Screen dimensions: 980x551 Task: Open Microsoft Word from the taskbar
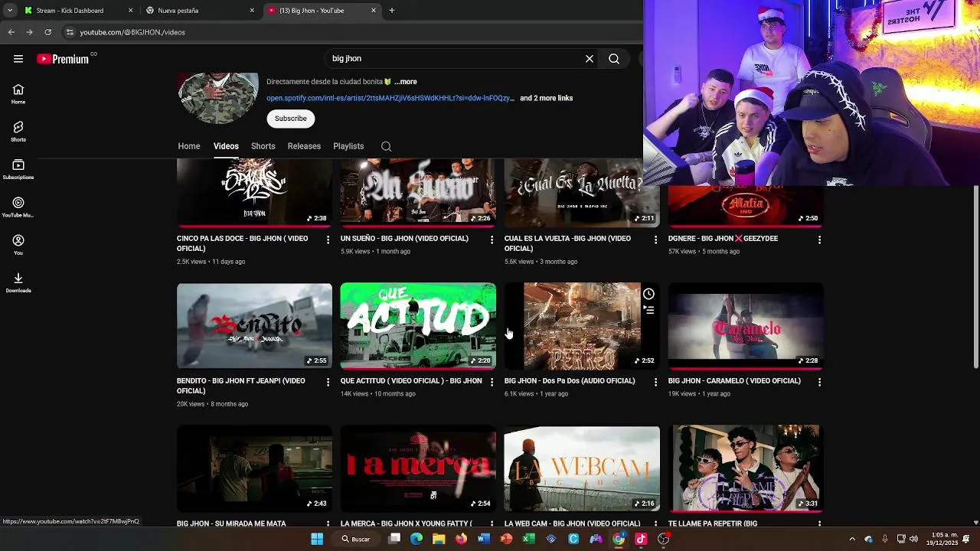pos(483,539)
